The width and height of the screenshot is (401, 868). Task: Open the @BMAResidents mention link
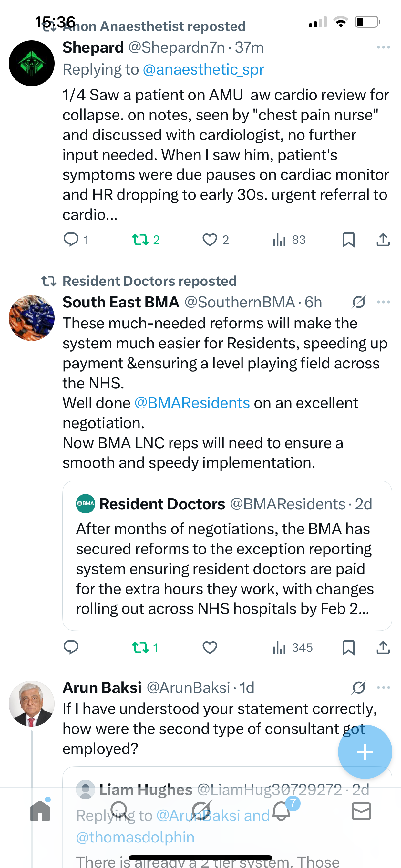pos(192,403)
